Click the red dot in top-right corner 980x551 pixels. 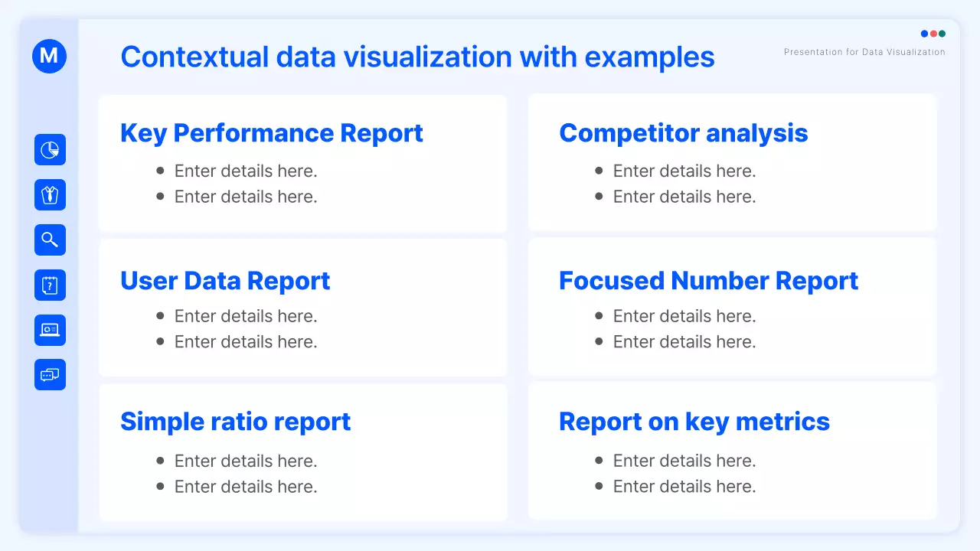pos(933,34)
